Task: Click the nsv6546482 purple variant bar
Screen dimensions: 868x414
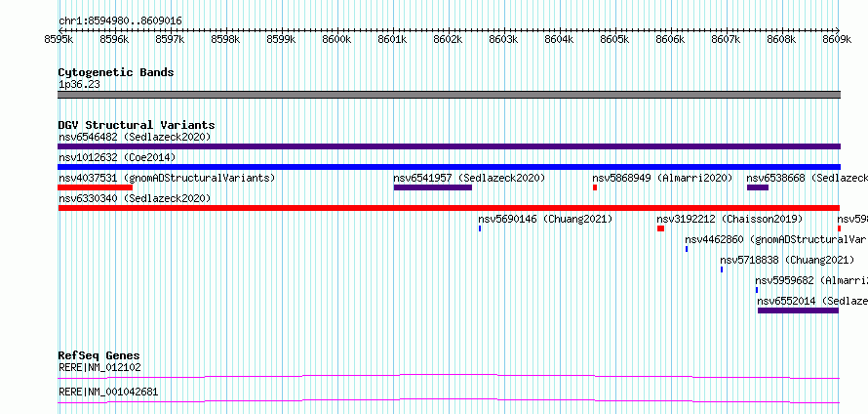Action: point(449,146)
